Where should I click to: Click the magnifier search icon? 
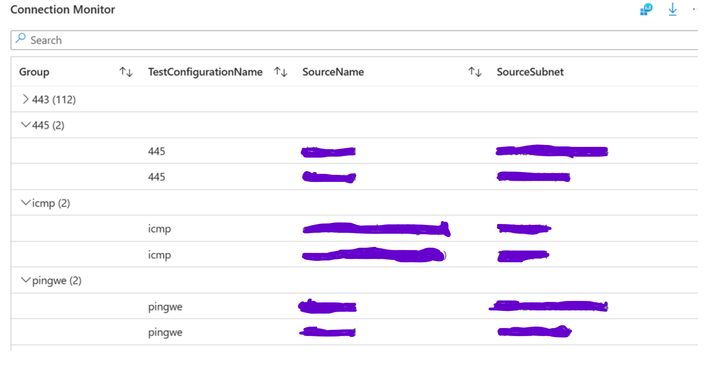(20, 39)
